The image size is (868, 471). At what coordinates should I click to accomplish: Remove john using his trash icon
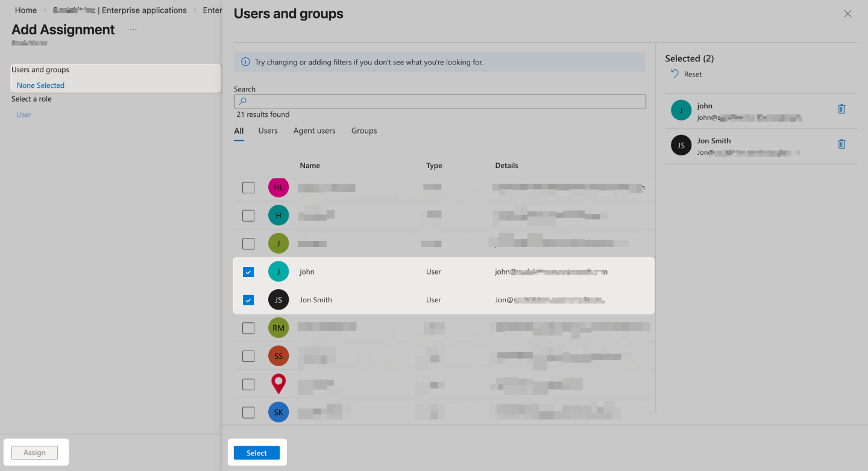tap(841, 110)
